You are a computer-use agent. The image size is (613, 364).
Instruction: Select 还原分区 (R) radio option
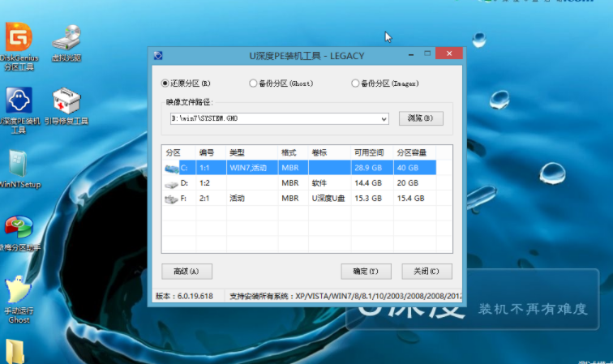(x=165, y=83)
